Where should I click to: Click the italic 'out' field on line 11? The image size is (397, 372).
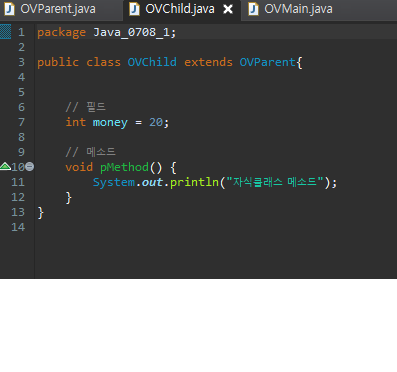tap(152, 182)
